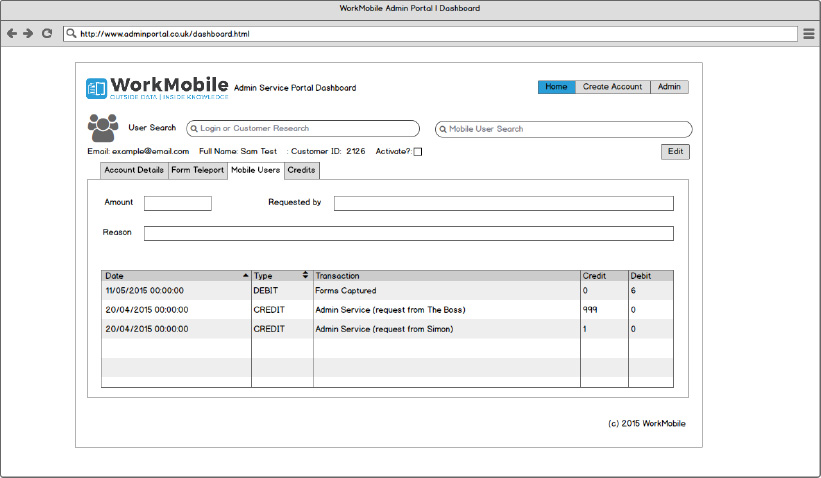Tick the Activate checkbox
Screen dimensions: 821x478
click(418, 152)
